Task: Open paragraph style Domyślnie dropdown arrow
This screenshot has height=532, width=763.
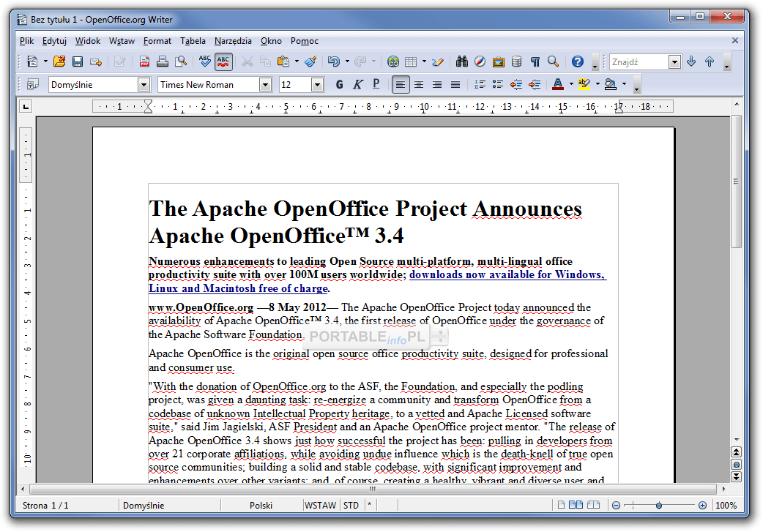Action: click(x=144, y=85)
